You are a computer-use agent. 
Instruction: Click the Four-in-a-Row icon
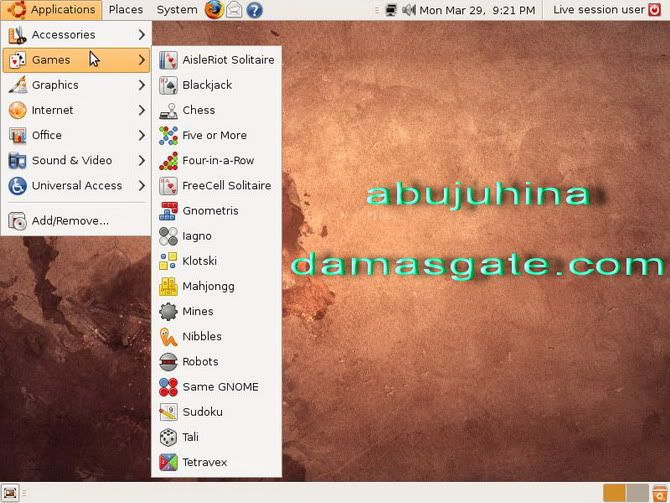(x=168, y=161)
